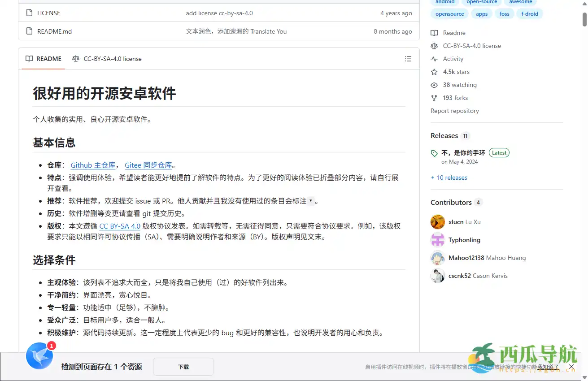The width and height of the screenshot is (588, 381).
Task: Select the f-droid topic tag
Action: coord(530,13)
